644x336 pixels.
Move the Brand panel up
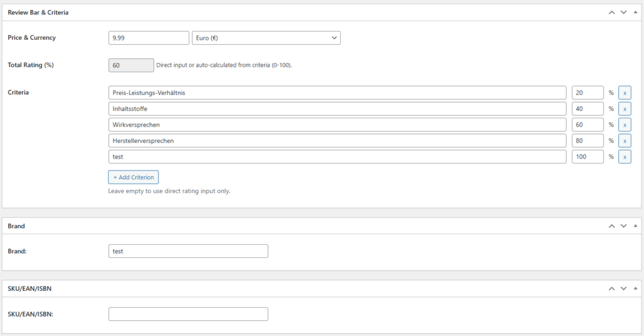coord(611,226)
